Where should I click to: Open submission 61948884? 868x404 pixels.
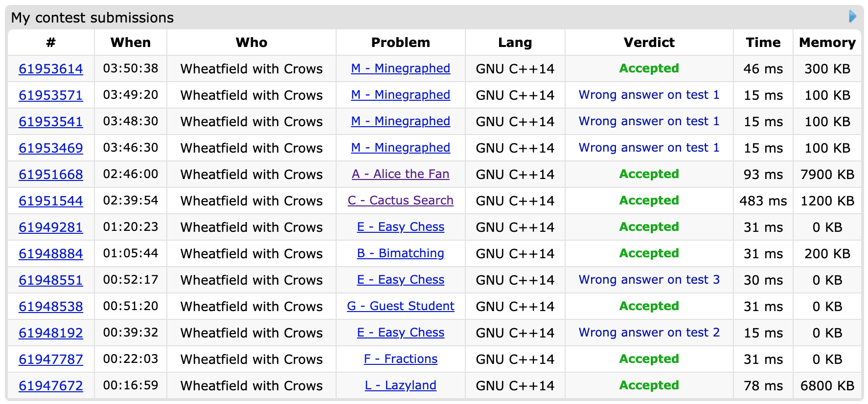click(x=51, y=254)
